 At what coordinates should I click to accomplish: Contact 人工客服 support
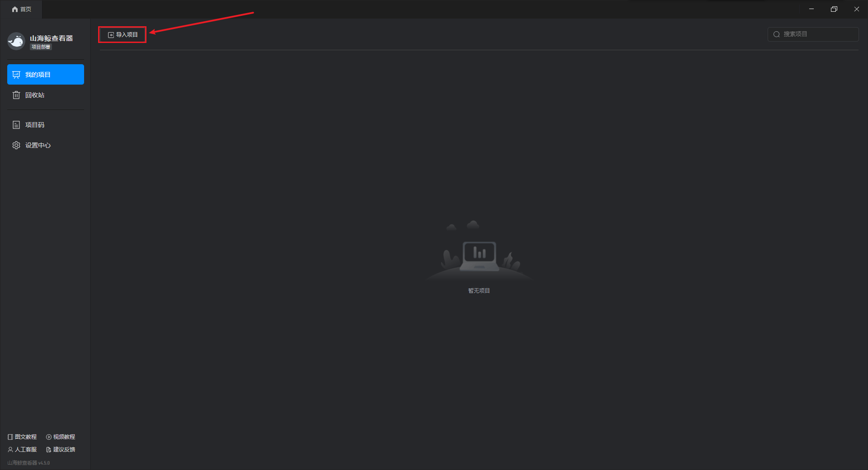tap(22, 450)
